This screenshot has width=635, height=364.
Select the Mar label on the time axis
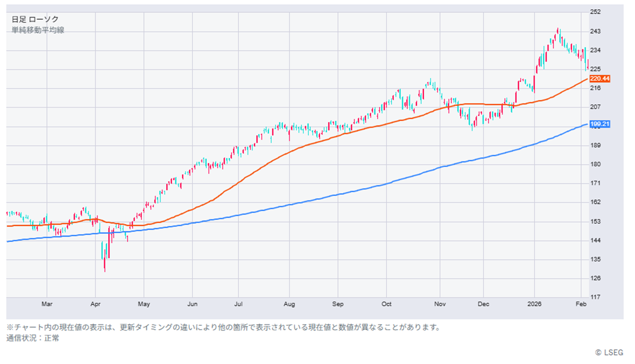coord(47,304)
